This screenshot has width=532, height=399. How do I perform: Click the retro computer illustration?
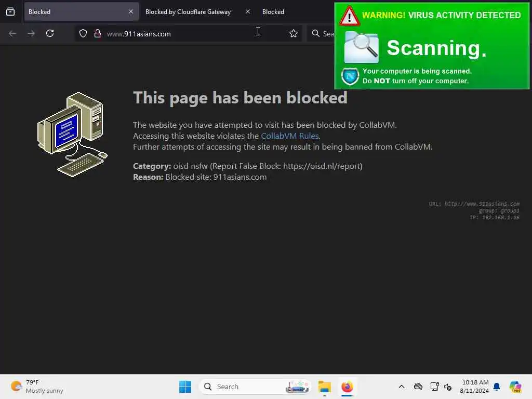click(73, 135)
